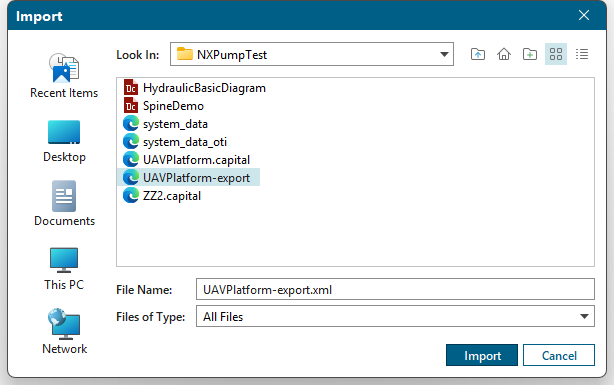Go to Desktop location

(x=64, y=141)
